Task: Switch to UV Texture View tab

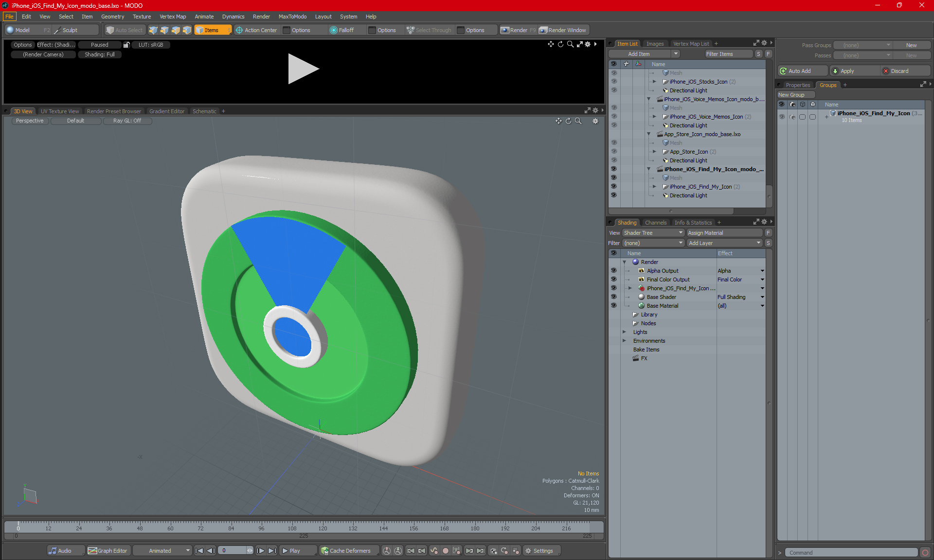Action: click(x=60, y=111)
